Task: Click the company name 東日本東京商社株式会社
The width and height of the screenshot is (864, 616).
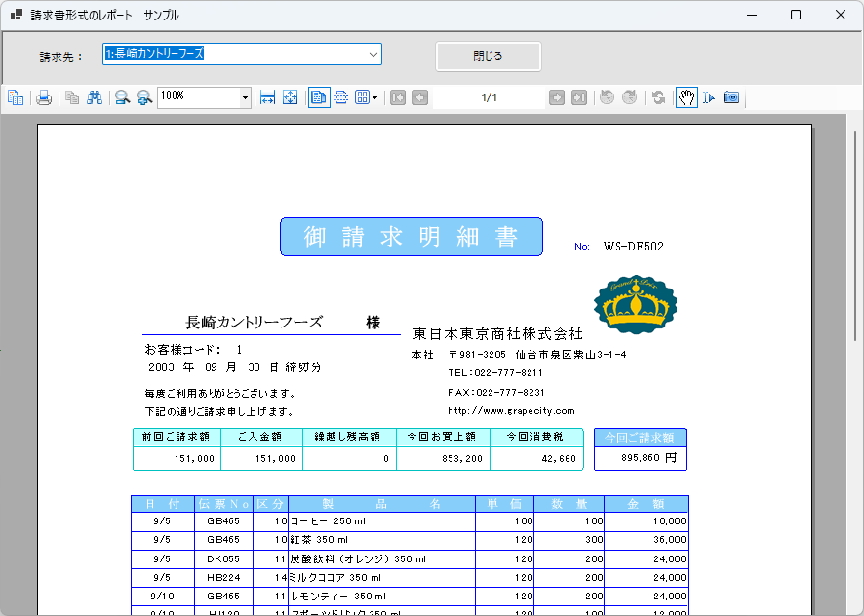Action: pyautogui.click(x=497, y=334)
